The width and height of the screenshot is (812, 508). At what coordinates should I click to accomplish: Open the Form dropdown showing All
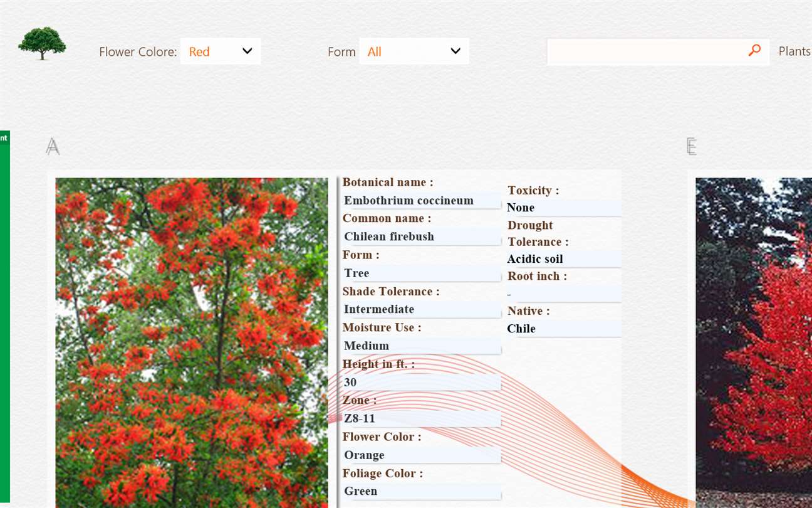coord(414,51)
